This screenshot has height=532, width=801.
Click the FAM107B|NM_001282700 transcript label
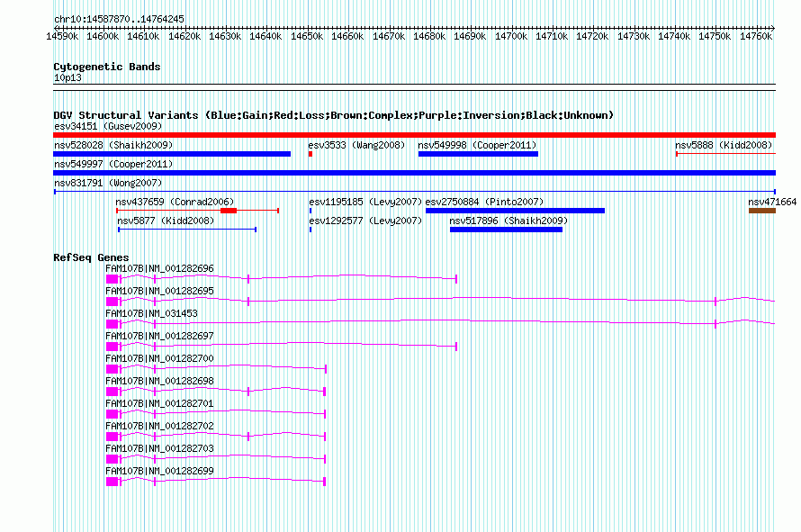click(159, 358)
